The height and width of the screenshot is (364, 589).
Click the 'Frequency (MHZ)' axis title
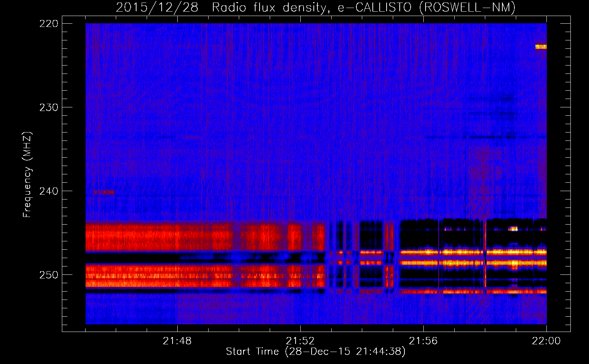27,174
